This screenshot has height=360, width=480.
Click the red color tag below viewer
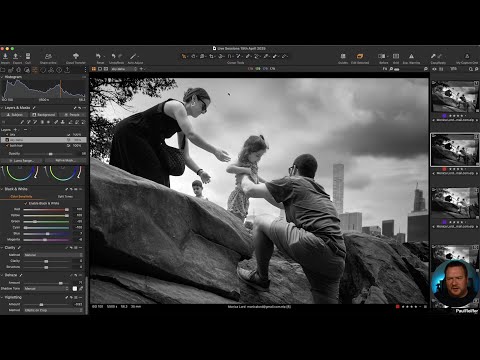(397, 306)
